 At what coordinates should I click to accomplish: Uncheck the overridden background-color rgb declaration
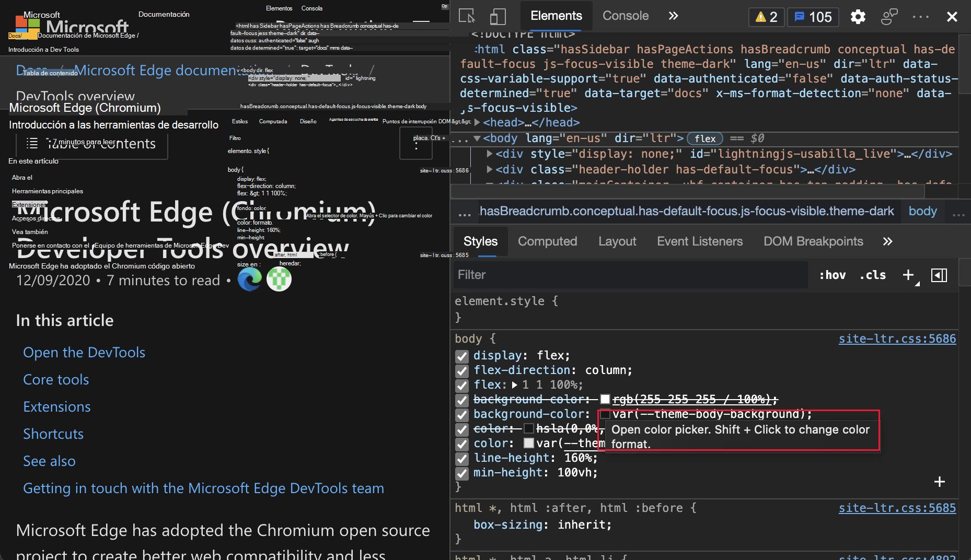point(461,400)
